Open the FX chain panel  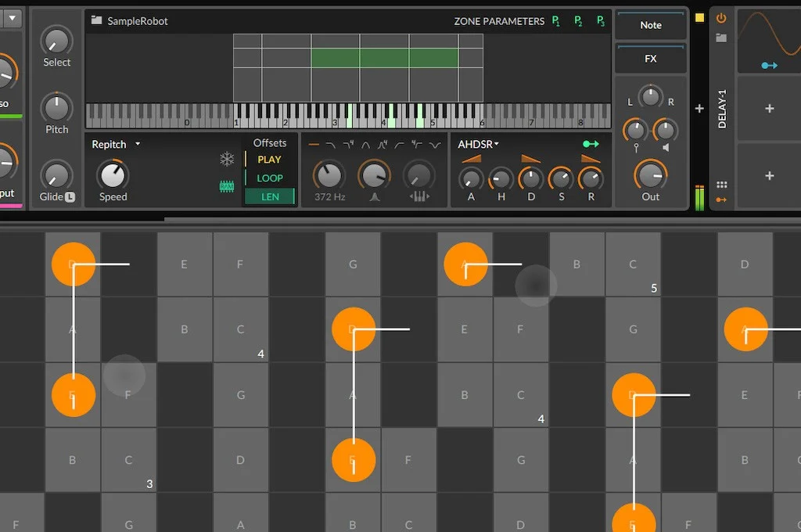(x=650, y=59)
